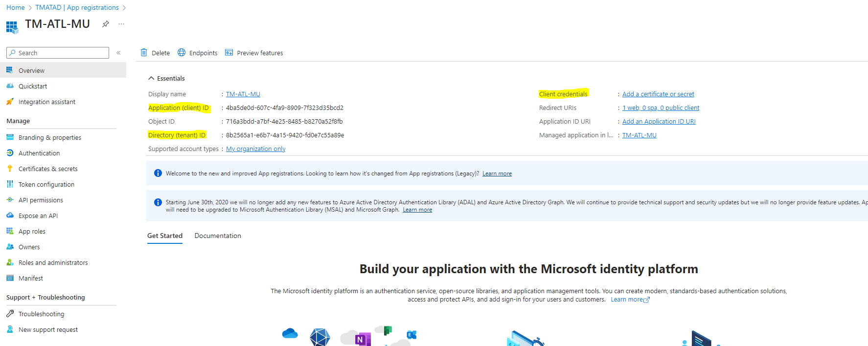Click the Integration assistant rocket icon

point(10,102)
